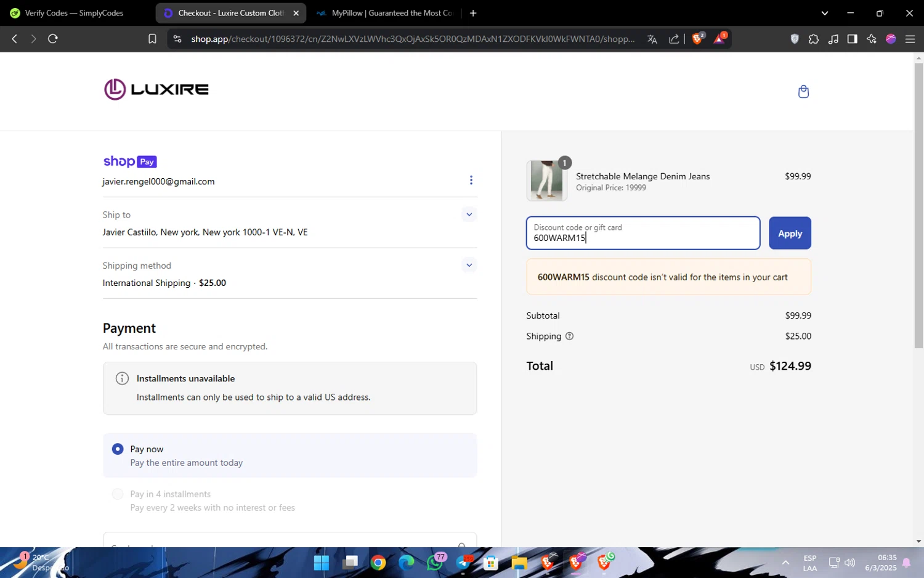Open a new browser tab
Image resolution: width=924 pixels, height=578 pixels.
[x=473, y=13]
